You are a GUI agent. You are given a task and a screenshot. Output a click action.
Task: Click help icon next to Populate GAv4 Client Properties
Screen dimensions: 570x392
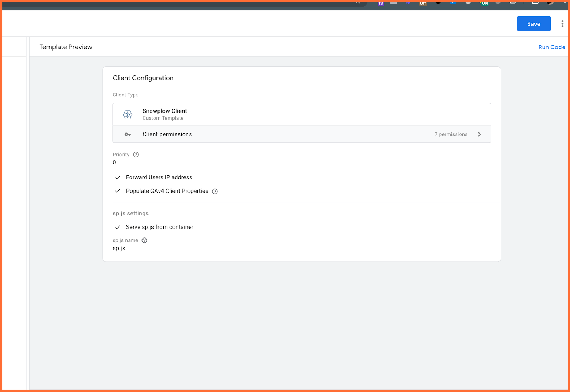(214, 191)
